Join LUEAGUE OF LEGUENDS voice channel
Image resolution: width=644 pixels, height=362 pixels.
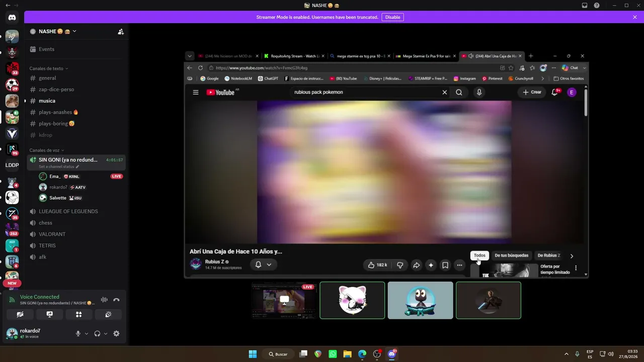point(76,211)
